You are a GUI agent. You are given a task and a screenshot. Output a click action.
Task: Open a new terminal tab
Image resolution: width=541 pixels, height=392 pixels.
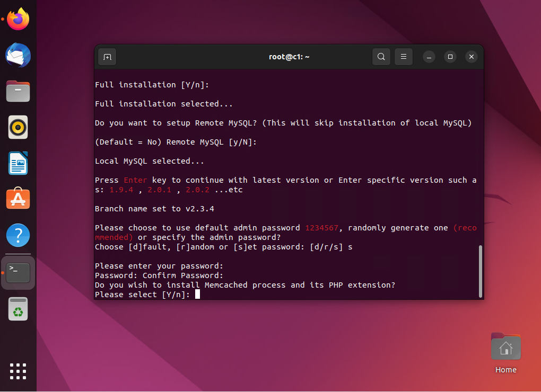(107, 57)
